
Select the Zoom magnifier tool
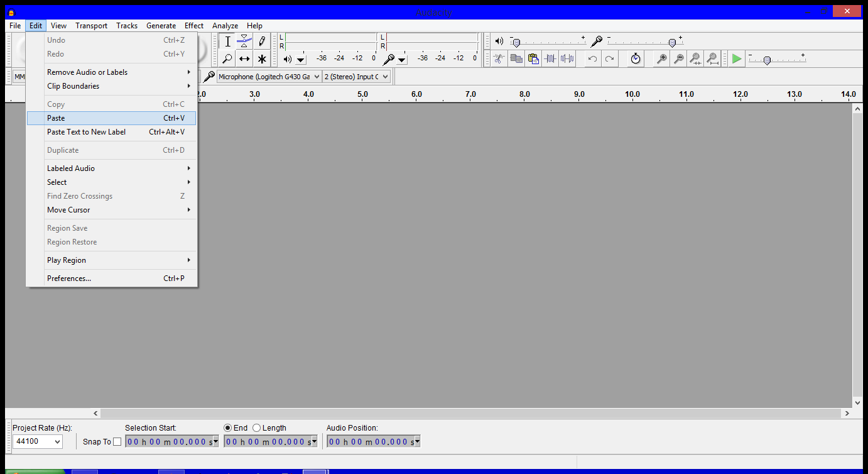[x=227, y=59]
